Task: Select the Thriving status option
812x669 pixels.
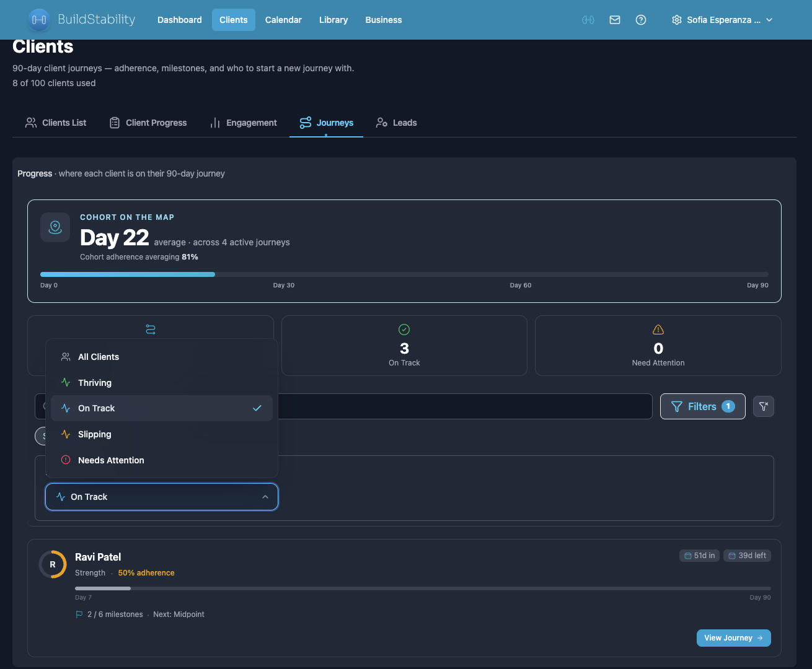Action: coord(94,382)
